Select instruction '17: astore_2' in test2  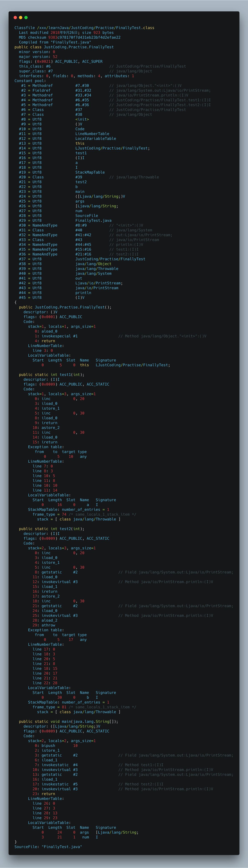coord(46,596)
